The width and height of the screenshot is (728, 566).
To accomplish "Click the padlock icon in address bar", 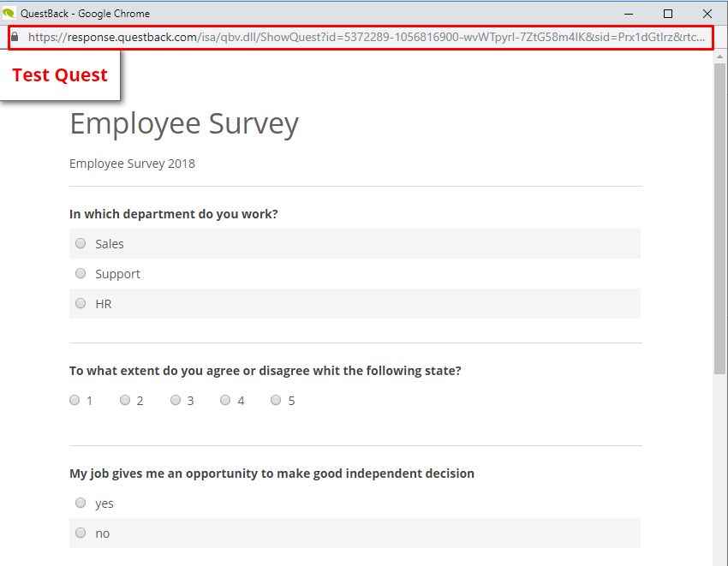I will coord(15,38).
